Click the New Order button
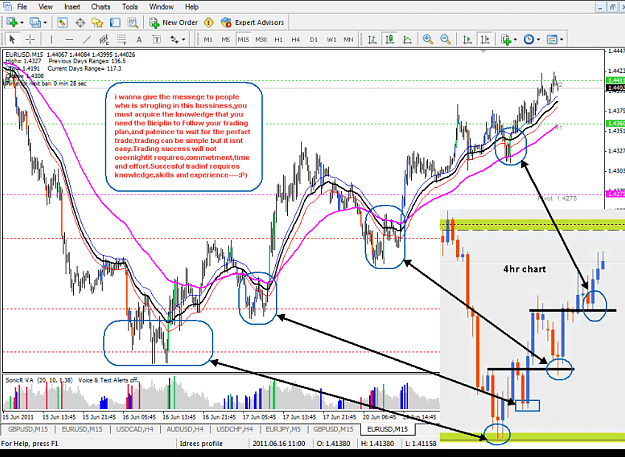The width and height of the screenshot is (625, 457). point(173,23)
